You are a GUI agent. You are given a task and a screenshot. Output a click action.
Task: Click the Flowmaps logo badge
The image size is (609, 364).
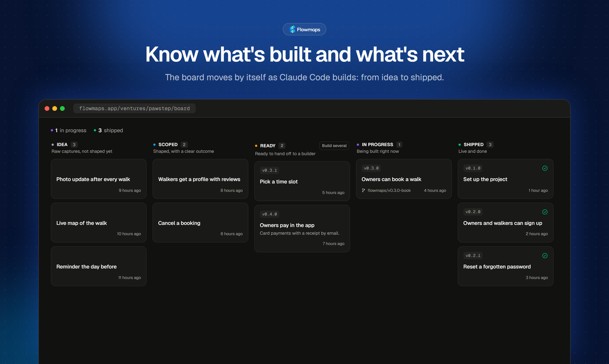[x=304, y=30]
